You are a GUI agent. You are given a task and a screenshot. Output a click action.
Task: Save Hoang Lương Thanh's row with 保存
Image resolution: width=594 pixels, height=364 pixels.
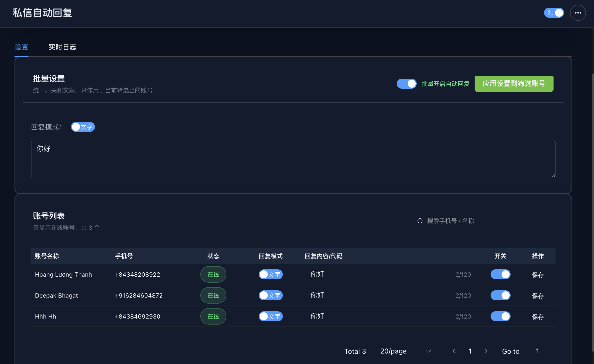pos(538,275)
